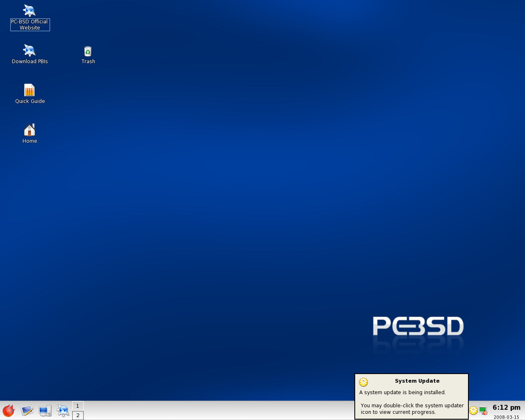Screen dimensions: 525x420
Task: Click the 6:12 pm clock
Action: [507, 407]
